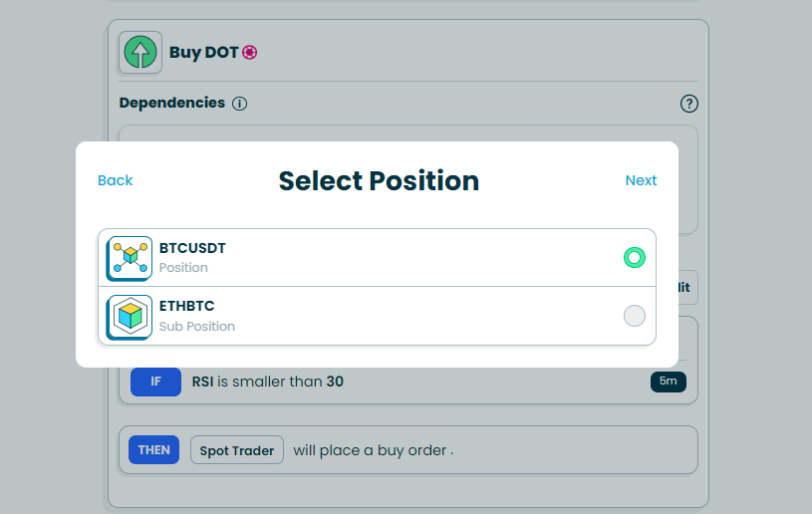The image size is (812, 514).
Task: Click the blue THEN action badge
Action: 153,450
